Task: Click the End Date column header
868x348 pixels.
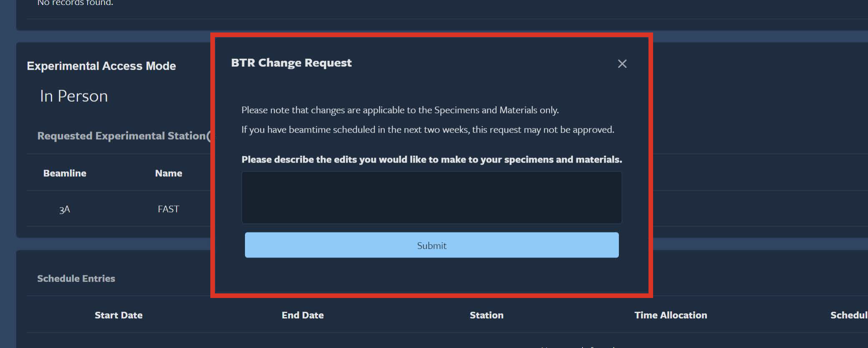Action: [302, 315]
